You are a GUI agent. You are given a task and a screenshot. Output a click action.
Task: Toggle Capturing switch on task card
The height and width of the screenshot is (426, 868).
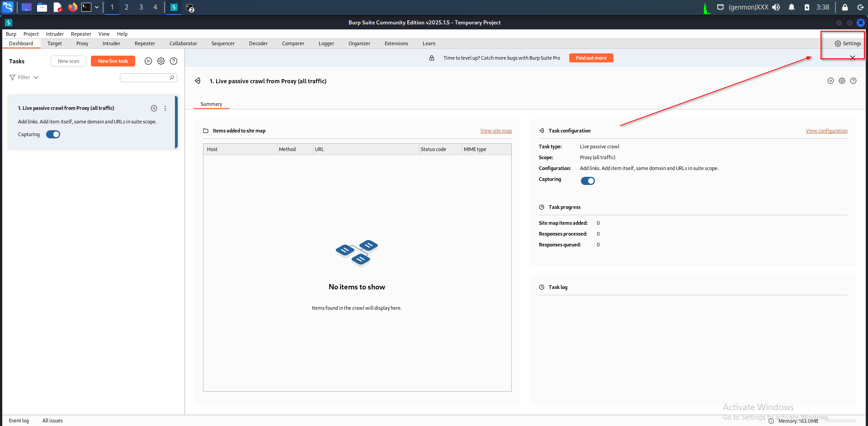[53, 134]
